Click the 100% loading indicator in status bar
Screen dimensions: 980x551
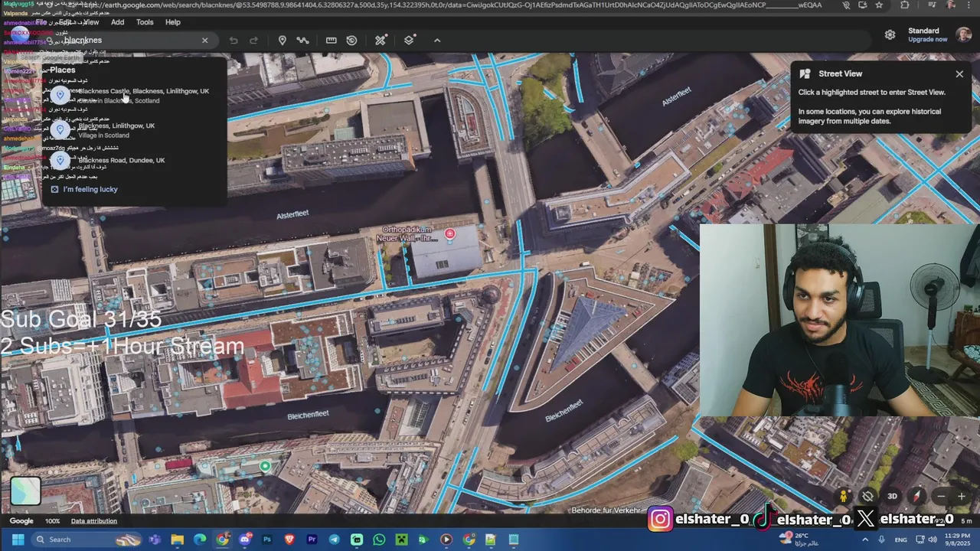(52, 521)
